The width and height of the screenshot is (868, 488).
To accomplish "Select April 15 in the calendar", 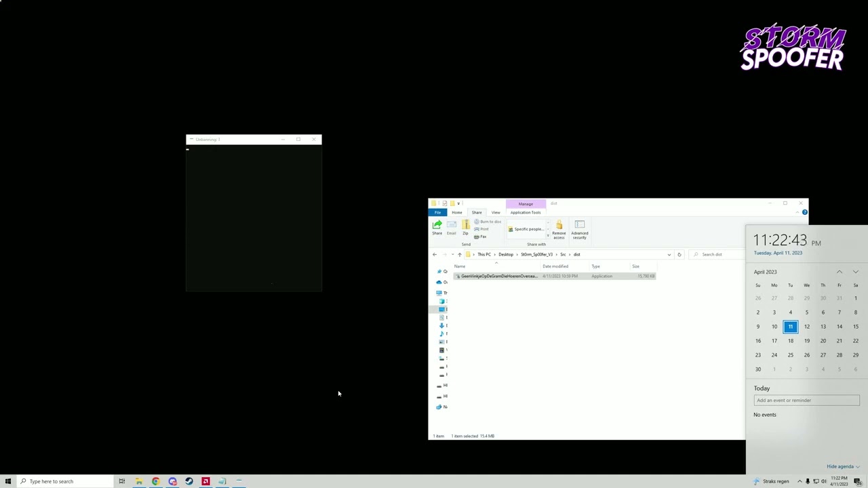I will pyautogui.click(x=856, y=327).
